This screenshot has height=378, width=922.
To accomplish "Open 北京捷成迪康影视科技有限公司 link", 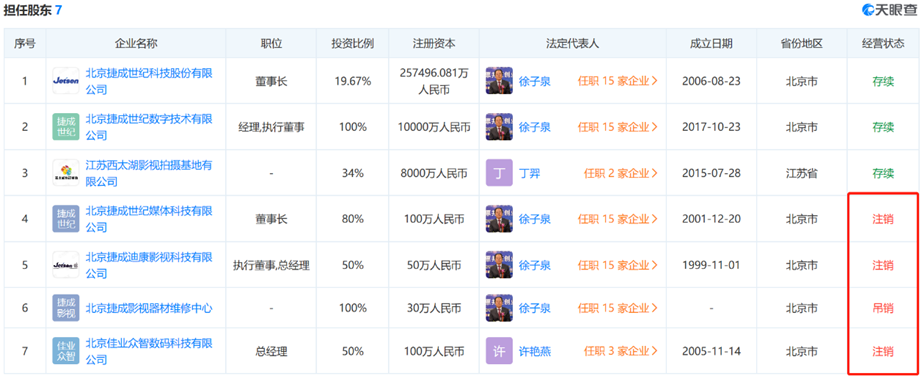I will tap(149, 265).
